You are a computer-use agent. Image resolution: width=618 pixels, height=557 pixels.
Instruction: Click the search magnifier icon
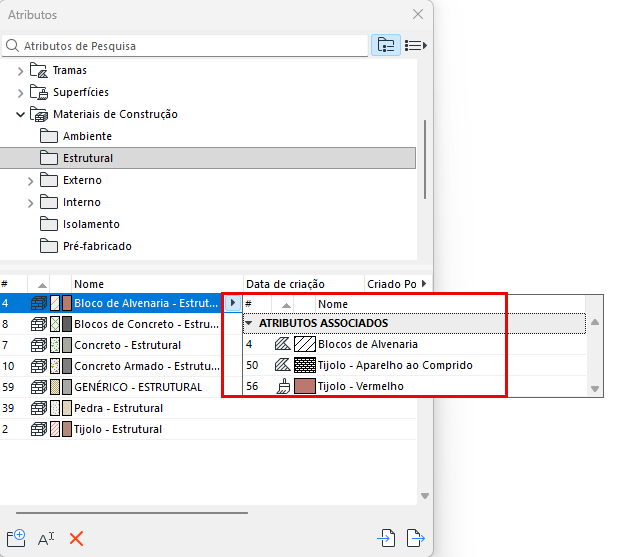pos(12,46)
